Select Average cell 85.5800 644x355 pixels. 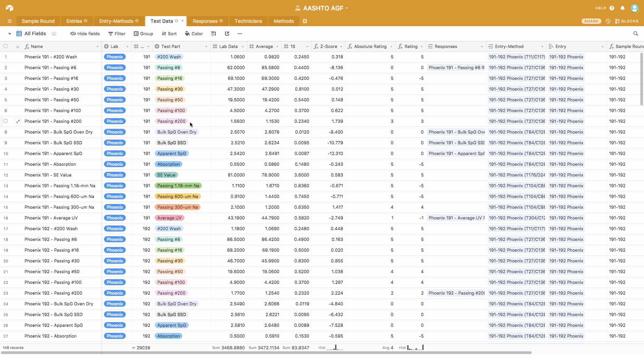pyautogui.click(x=264, y=67)
